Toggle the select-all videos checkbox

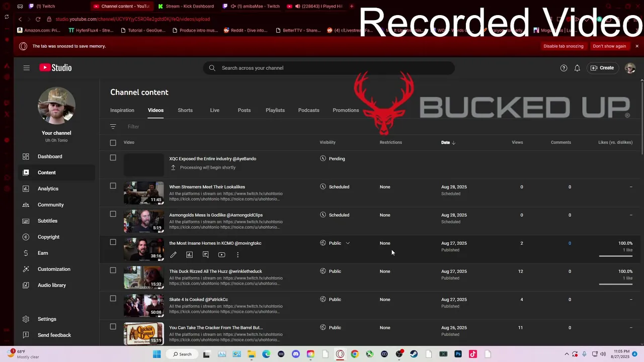(x=113, y=142)
